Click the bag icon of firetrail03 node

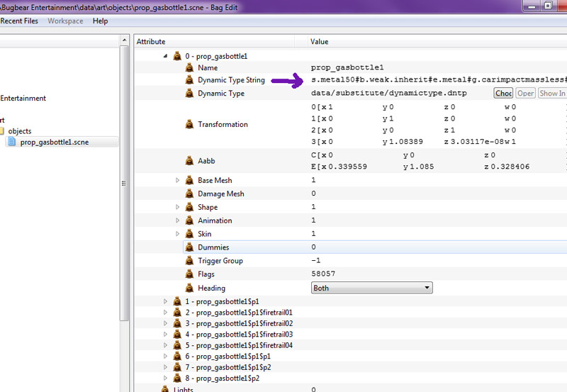click(x=177, y=334)
